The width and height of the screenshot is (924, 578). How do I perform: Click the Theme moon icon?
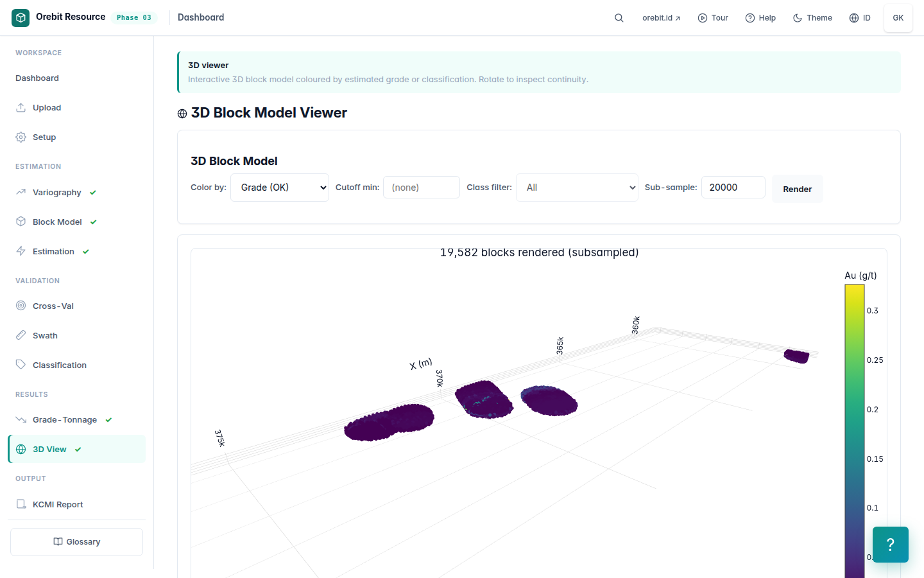(x=798, y=18)
